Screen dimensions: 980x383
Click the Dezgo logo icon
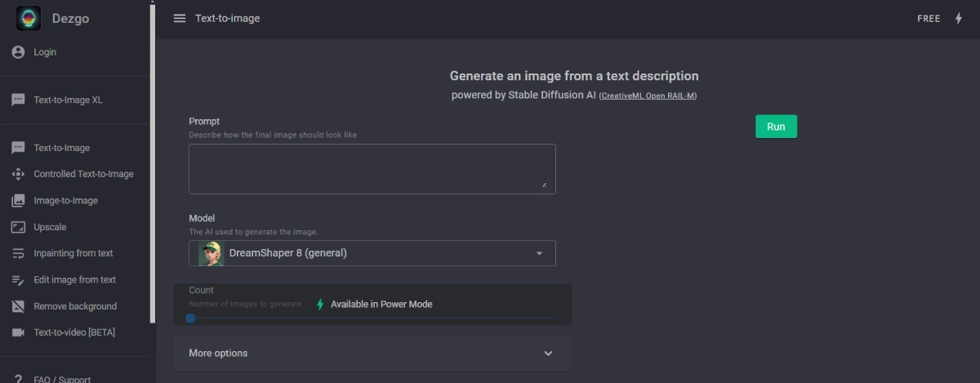29,18
